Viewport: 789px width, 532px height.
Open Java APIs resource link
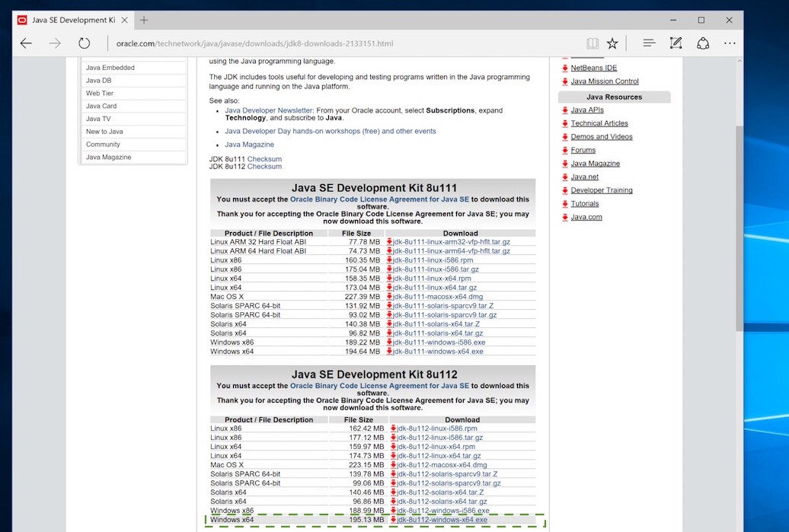pyautogui.click(x=587, y=110)
